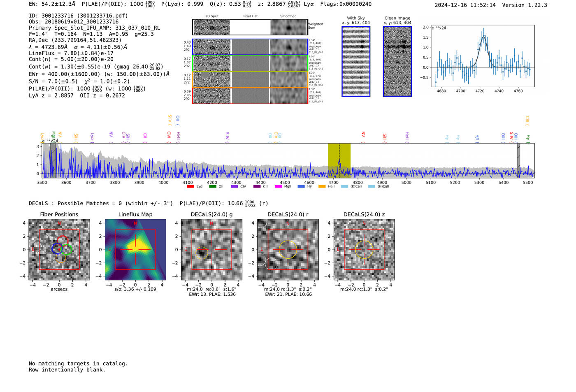Click the timestamp 2024-12-16 11:52:14
Screen dimensions: 576x392
[x=465, y=5]
